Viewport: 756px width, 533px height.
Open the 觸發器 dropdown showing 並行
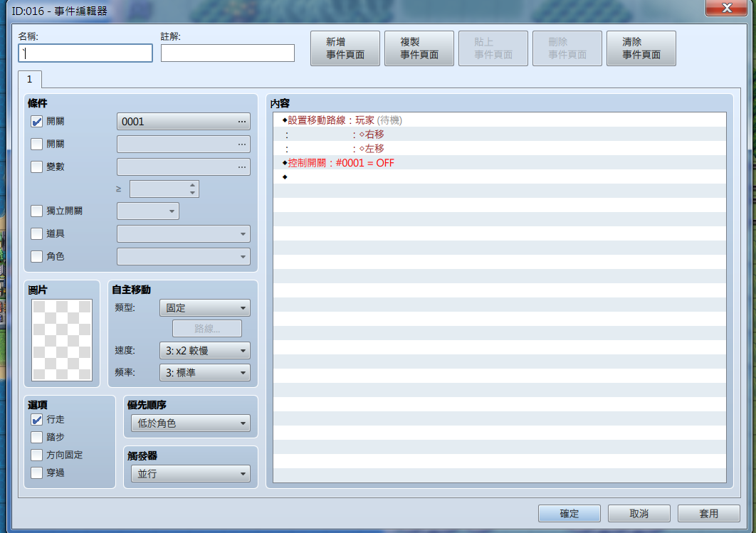point(191,474)
